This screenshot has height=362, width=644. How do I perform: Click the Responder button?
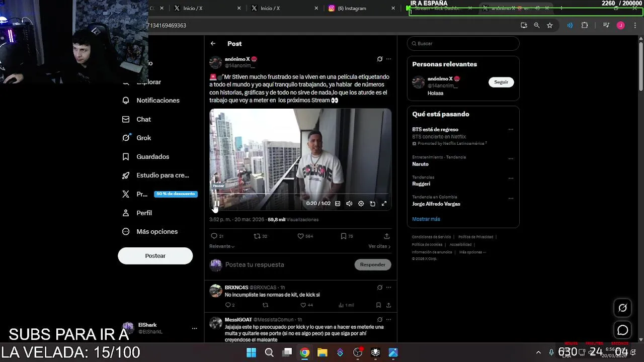(373, 264)
